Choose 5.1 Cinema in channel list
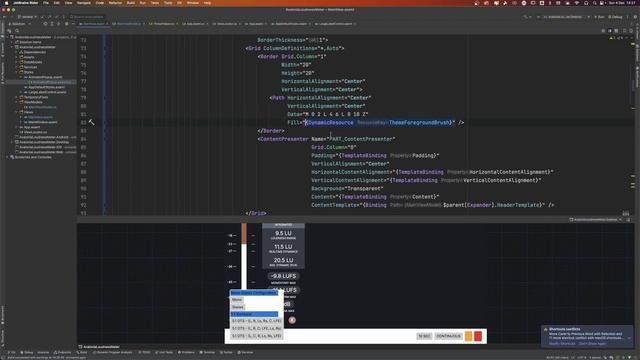640x360 pixels. click(x=254, y=314)
